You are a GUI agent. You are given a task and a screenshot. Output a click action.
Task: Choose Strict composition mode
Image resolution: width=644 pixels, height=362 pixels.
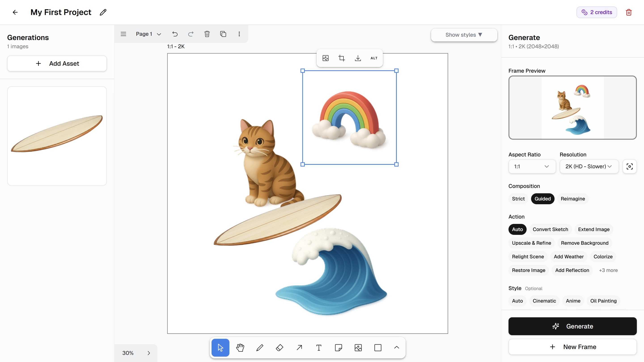coord(518,199)
